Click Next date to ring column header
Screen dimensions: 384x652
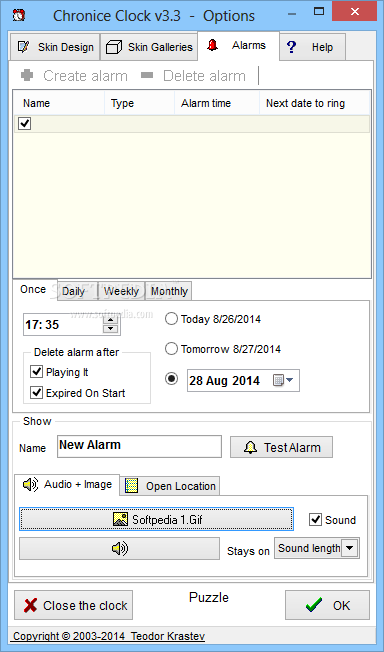314,103
